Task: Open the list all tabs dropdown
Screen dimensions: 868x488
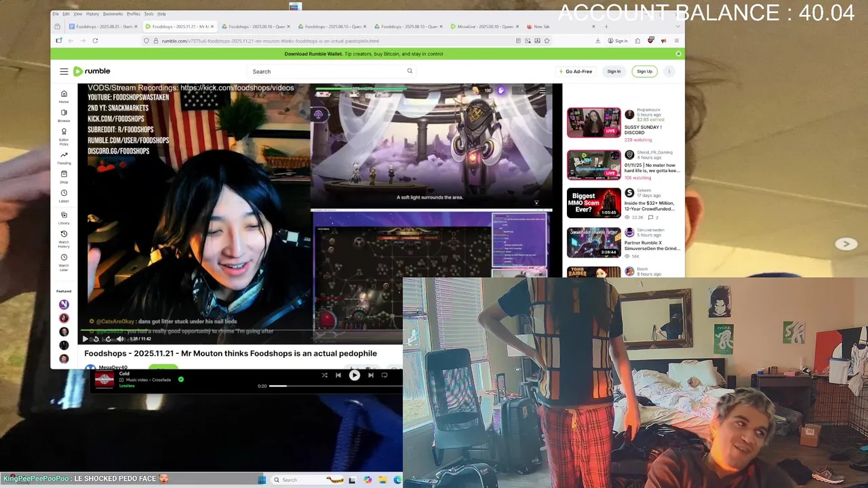Action: (677, 26)
